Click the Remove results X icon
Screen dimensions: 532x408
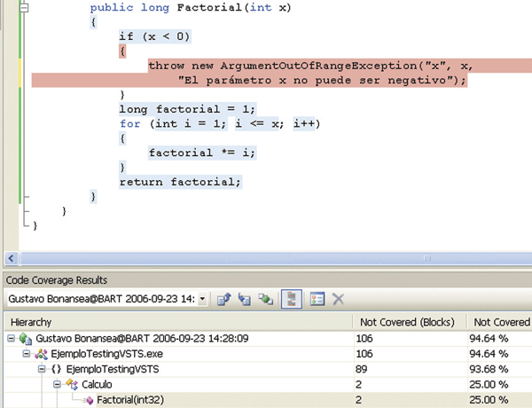339,300
